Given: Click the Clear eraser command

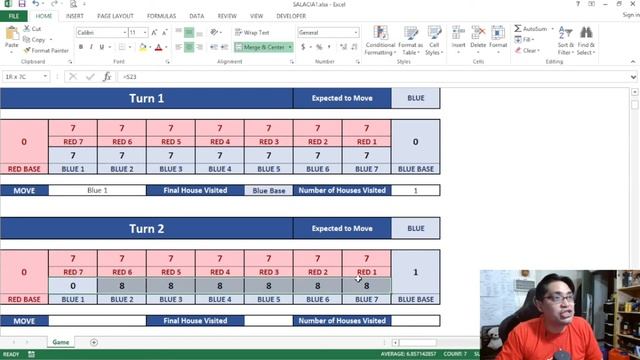Looking at the screenshot, I should 527,51.
